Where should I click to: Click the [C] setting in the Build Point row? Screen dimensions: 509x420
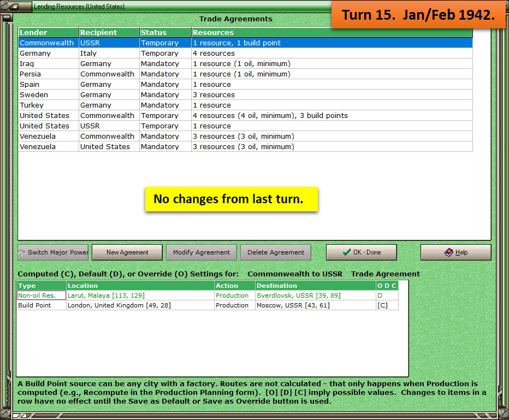pyautogui.click(x=387, y=305)
